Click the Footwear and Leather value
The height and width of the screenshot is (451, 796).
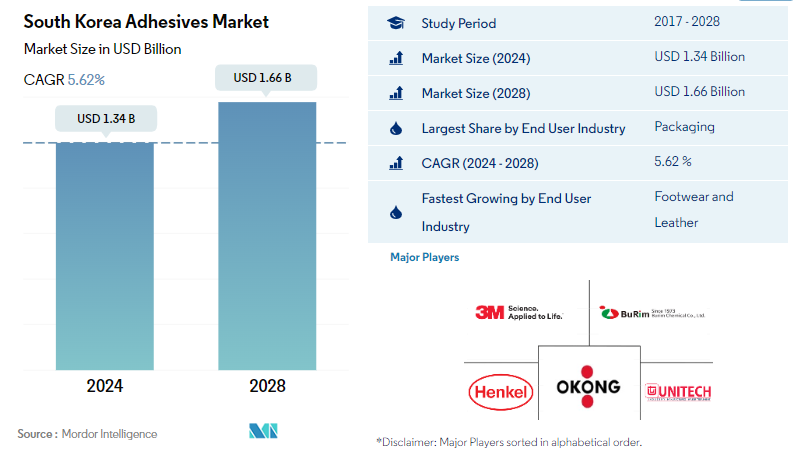click(x=694, y=209)
